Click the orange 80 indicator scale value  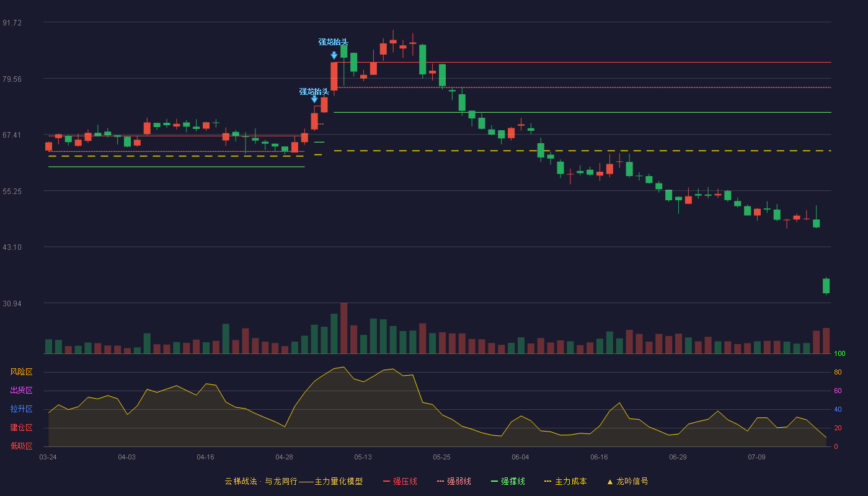coord(838,373)
